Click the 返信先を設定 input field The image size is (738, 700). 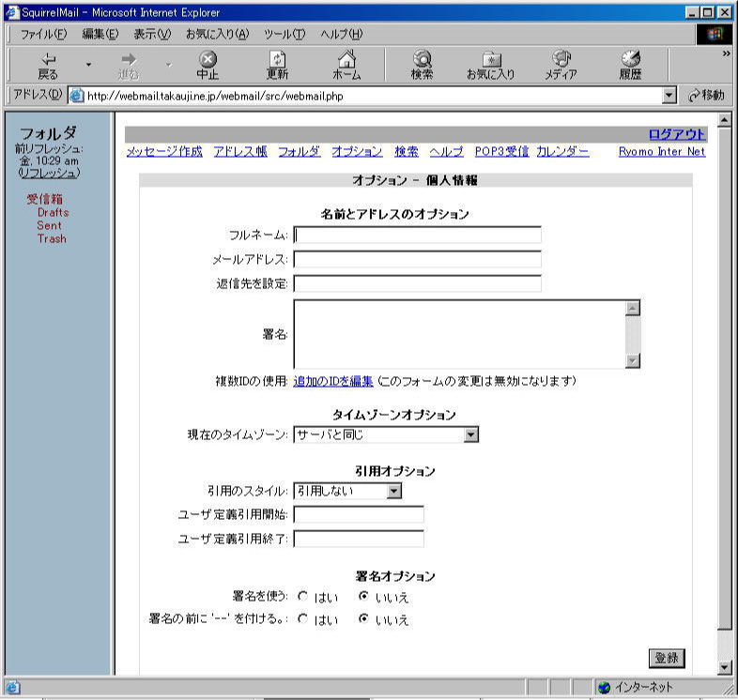click(x=417, y=283)
